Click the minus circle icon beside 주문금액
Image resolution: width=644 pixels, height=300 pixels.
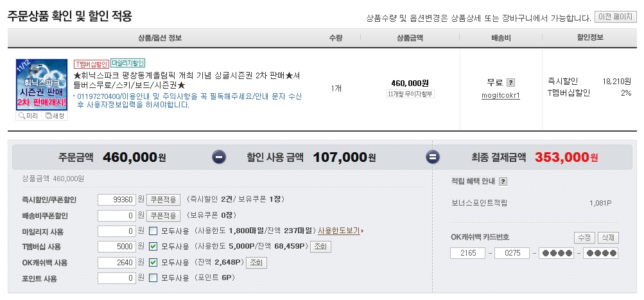(219, 157)
